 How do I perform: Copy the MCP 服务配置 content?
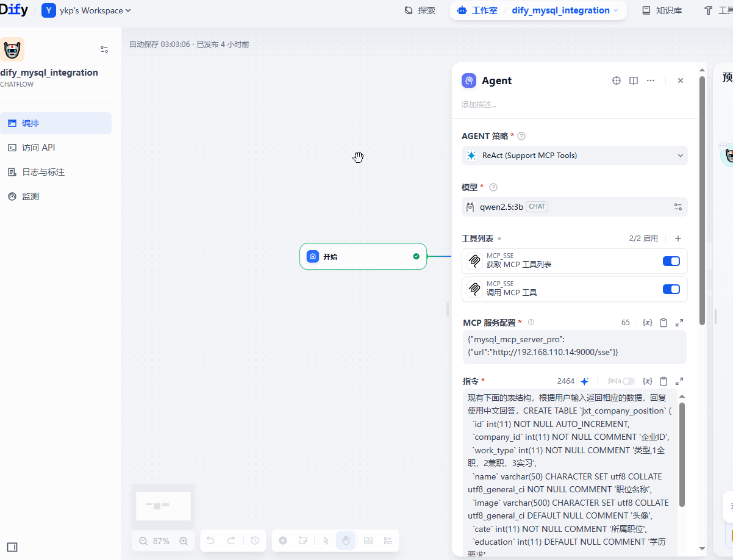coord(663,322)
